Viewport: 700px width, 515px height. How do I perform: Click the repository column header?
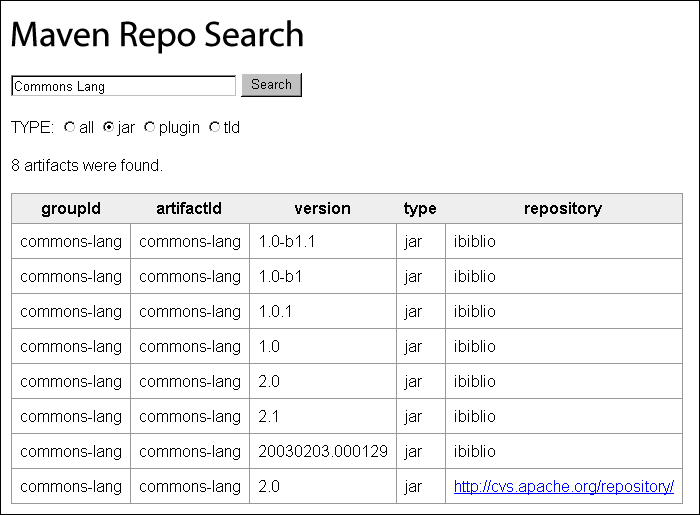[563, 208]
